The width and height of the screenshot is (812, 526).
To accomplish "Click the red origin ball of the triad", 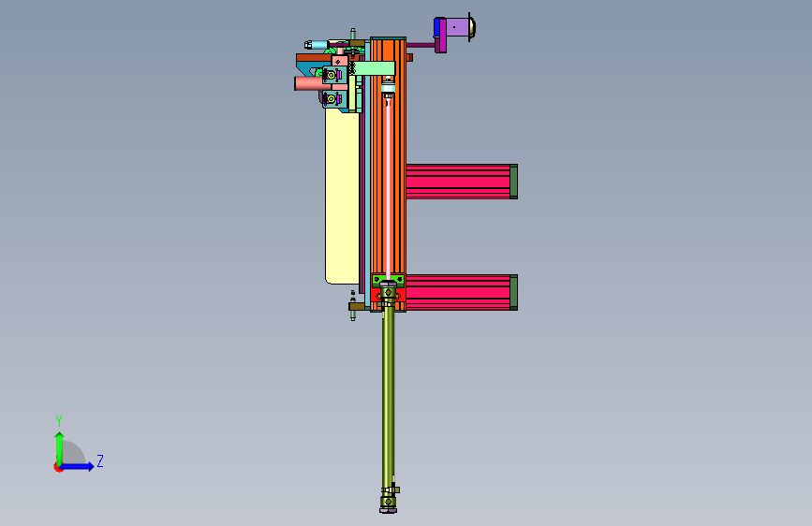I will coord(58,467).
